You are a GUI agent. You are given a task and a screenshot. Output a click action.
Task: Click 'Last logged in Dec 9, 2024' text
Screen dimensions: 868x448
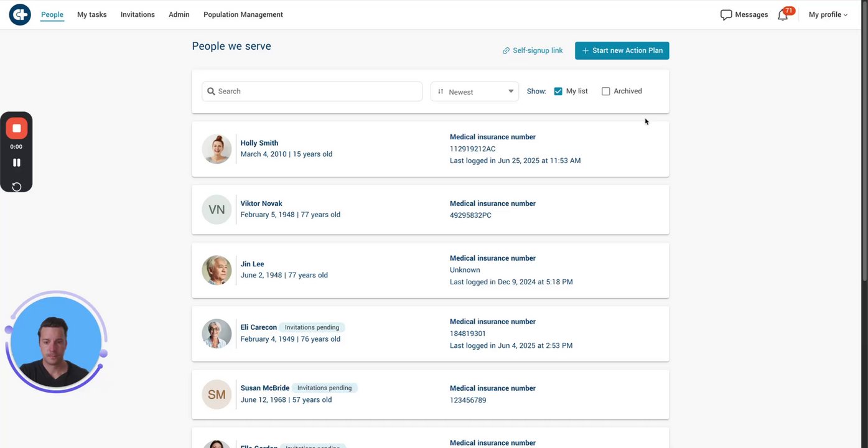pos(511,282)
